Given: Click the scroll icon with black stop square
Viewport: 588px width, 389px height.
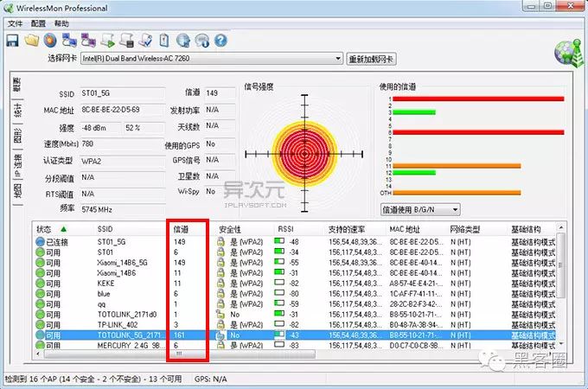Looking at the screenshot, I should (x=127, y=41).
